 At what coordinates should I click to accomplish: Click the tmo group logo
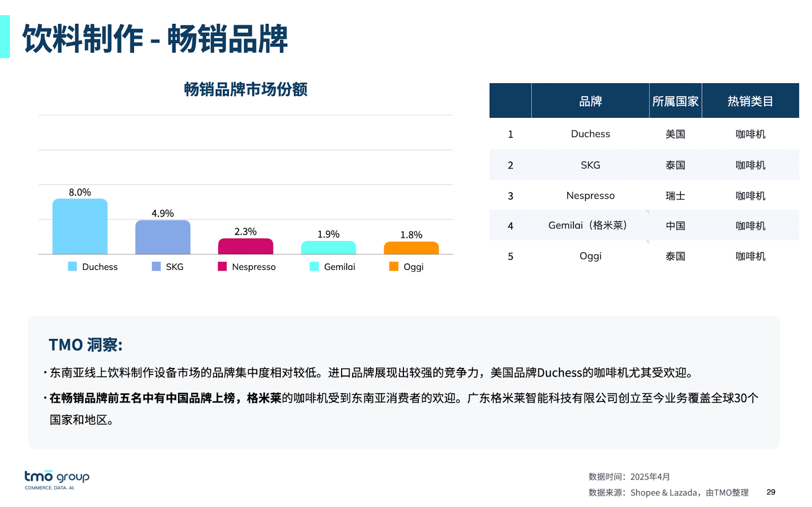pyautogui.click(x=57, y=480)
